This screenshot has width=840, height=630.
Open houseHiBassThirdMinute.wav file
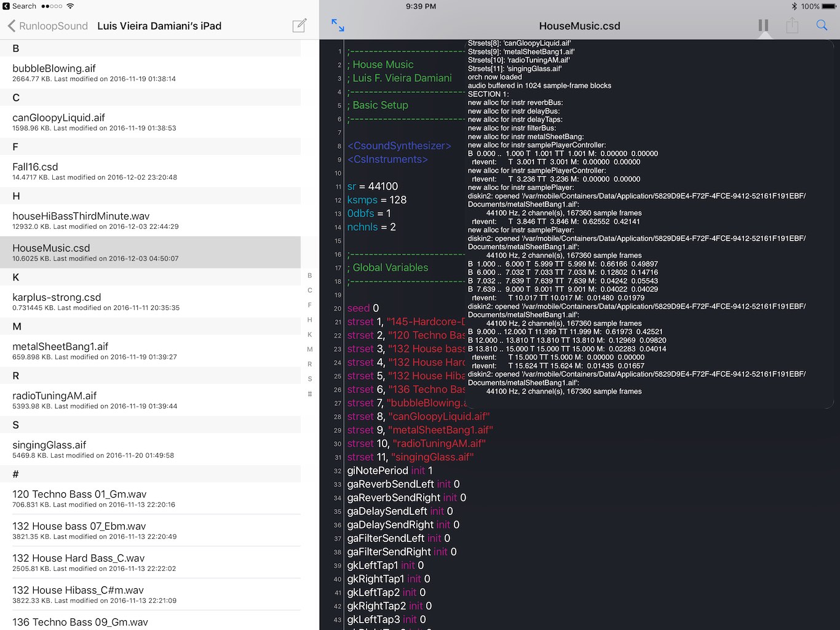150,220
